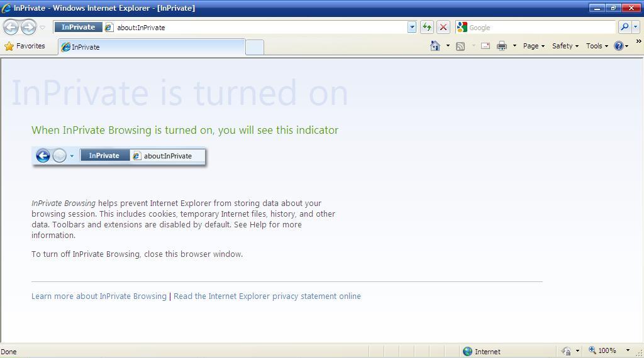Expand the status bar security dropdown arrow
Image resolution: width=644 pixels, height=358 pixels.
577,351
